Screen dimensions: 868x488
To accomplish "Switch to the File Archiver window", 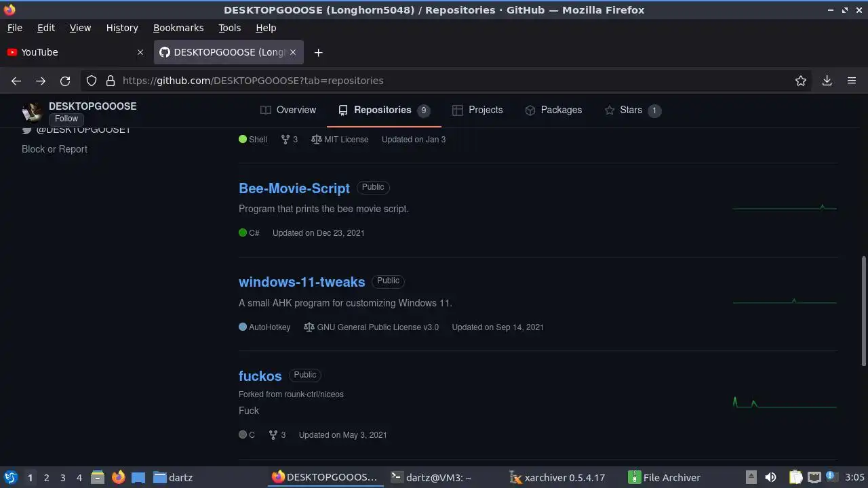I will [665, 478].
